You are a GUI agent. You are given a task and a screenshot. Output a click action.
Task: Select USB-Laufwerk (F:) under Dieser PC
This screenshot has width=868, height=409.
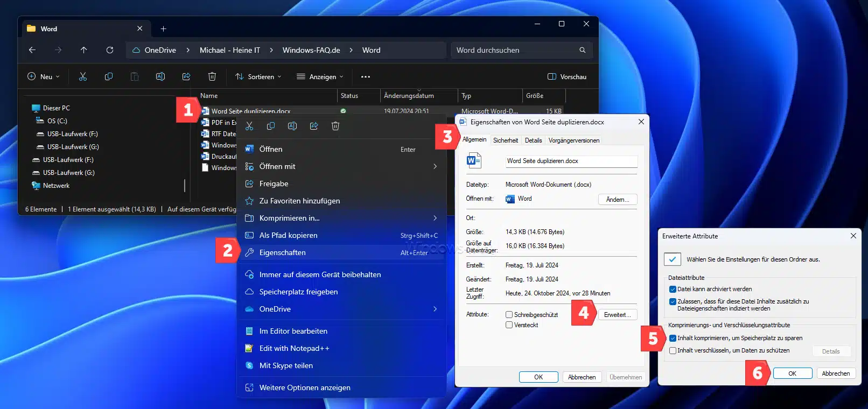tap(72, 134)
